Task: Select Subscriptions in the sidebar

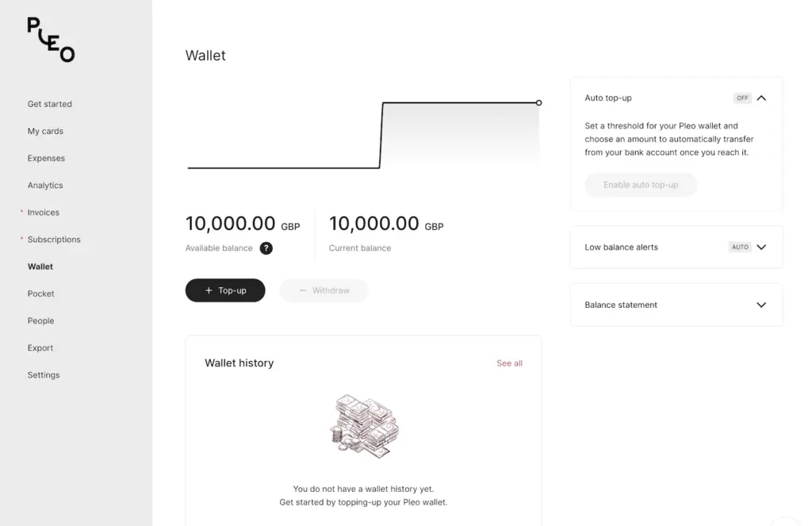Action: point(54,240)
